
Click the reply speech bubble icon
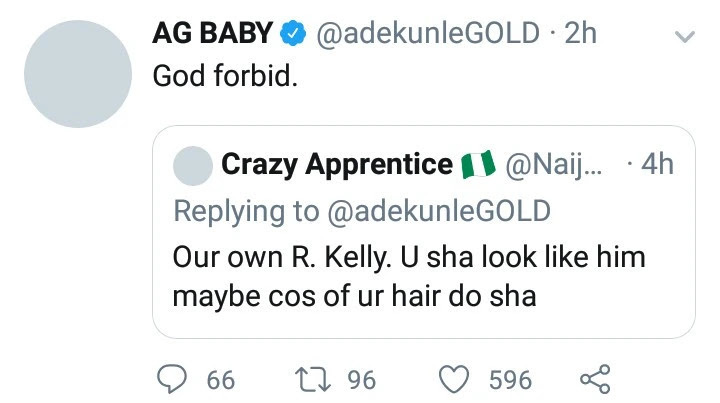click(176, 379)
